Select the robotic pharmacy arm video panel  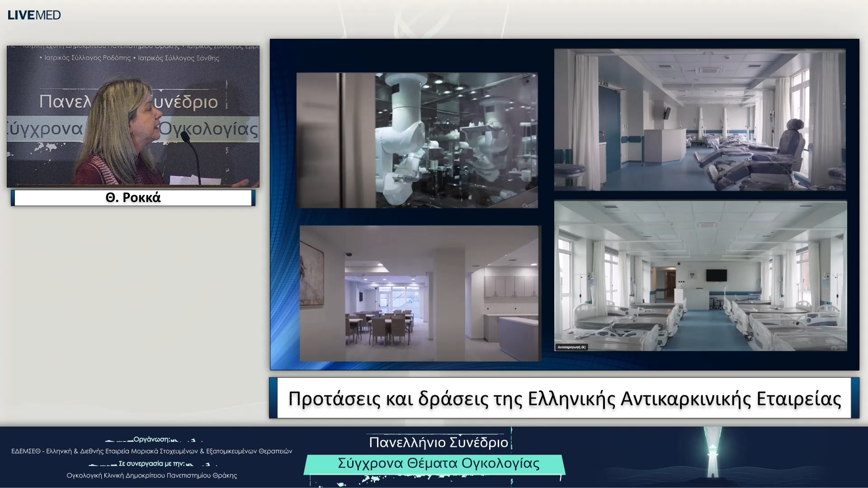pos(417,140)
